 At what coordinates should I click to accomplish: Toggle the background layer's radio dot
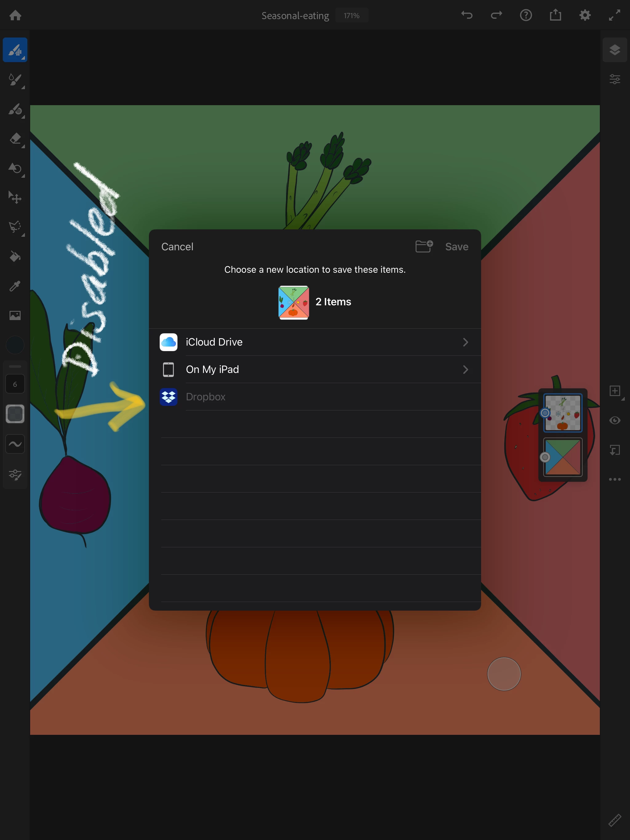545,457
